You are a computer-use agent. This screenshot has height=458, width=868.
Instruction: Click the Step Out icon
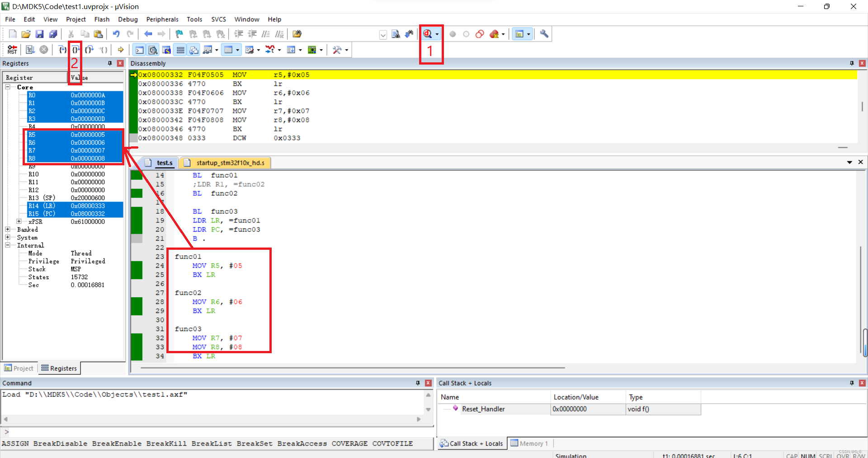[x=90, y=50]
